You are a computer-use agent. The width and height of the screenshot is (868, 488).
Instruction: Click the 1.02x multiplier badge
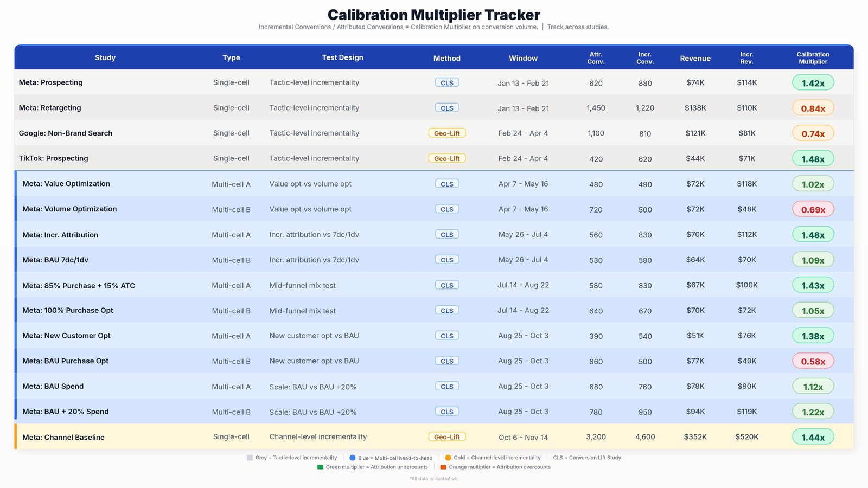(x=813, y=184)
